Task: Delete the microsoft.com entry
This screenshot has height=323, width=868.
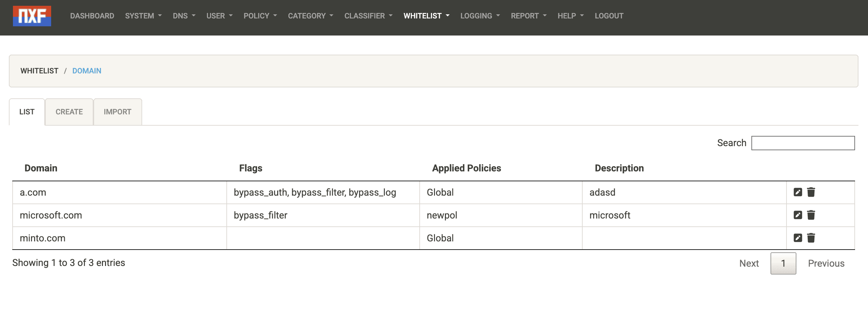Action: [x=811, y=215]
